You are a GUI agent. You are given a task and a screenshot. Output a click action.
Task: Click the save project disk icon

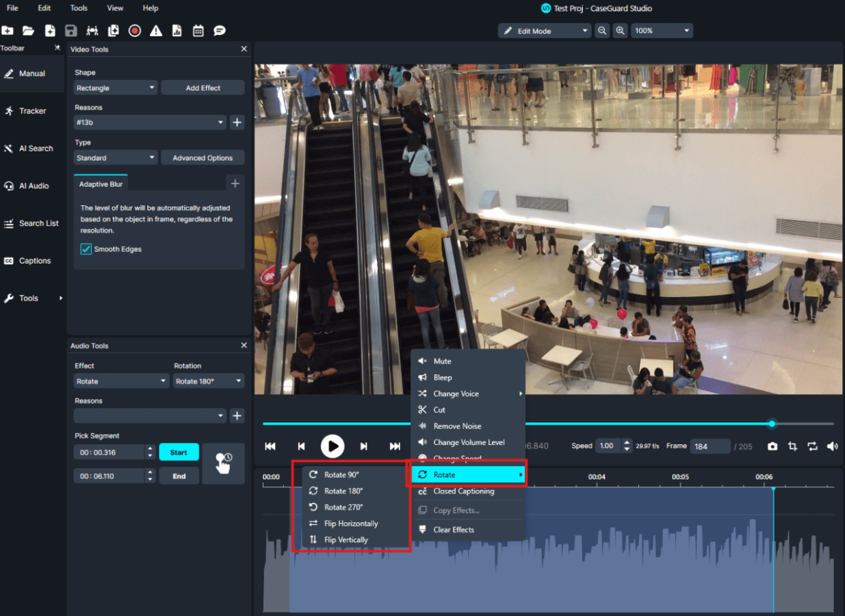[x=70, y=31]
